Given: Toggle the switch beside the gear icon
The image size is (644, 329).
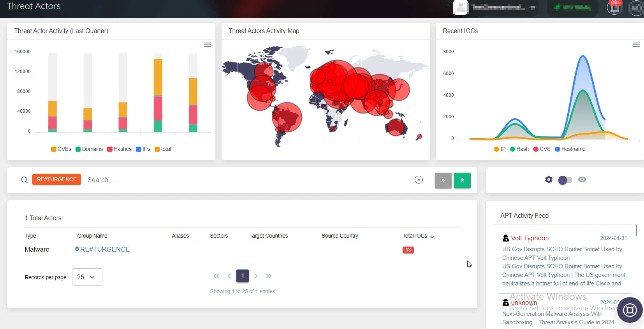Looking at the screenshot, I should tap(565, 180).
